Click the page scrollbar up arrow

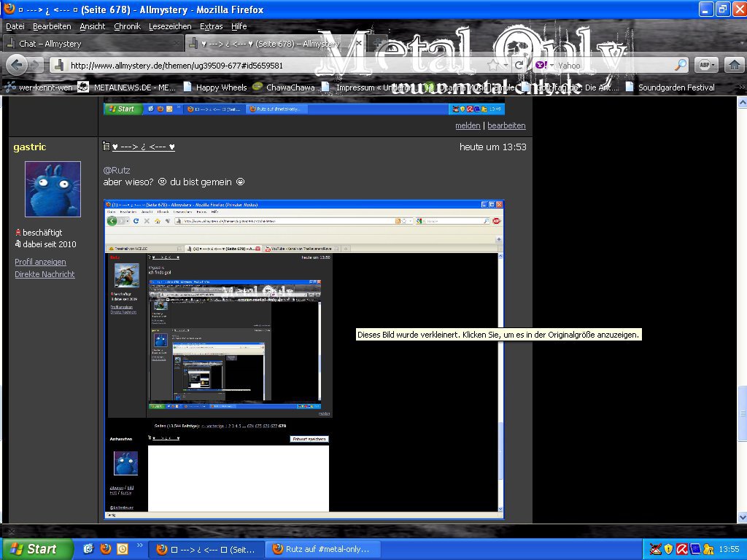click(742, 102)
